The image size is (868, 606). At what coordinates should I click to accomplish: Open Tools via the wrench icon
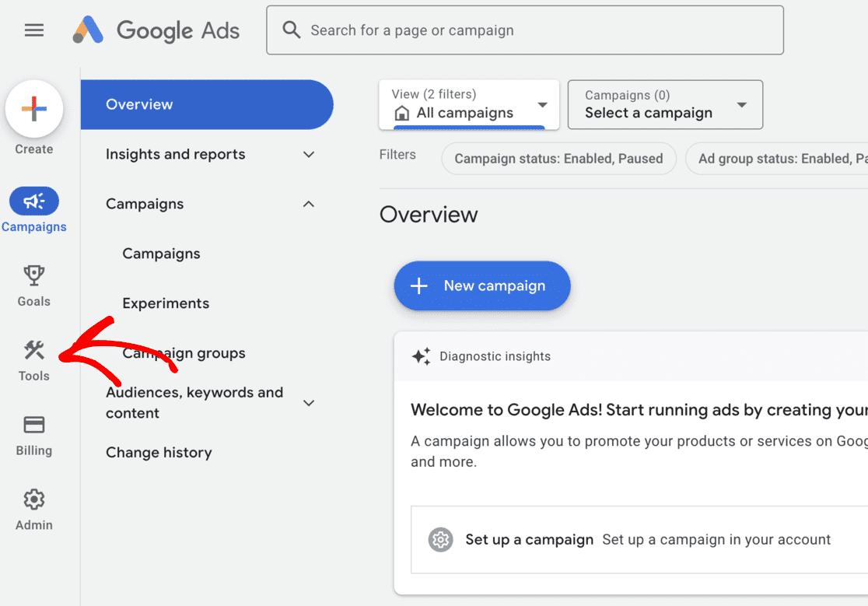33,350
